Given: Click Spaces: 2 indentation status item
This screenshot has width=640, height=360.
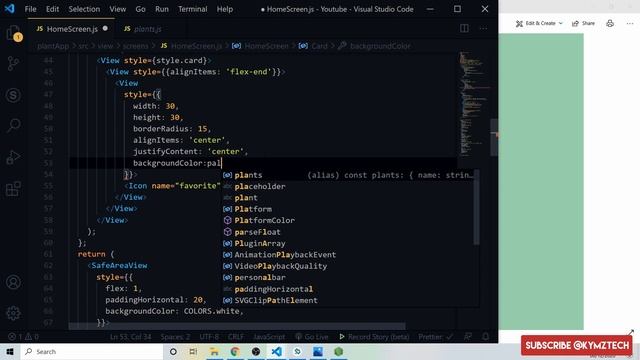Looking at the screenshot, I should point(175,337).
